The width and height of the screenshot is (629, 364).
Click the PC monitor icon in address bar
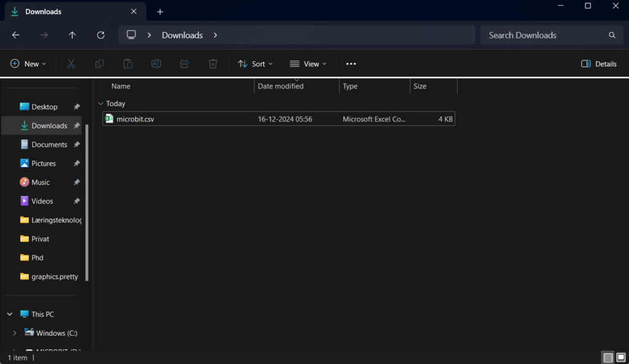131,35
